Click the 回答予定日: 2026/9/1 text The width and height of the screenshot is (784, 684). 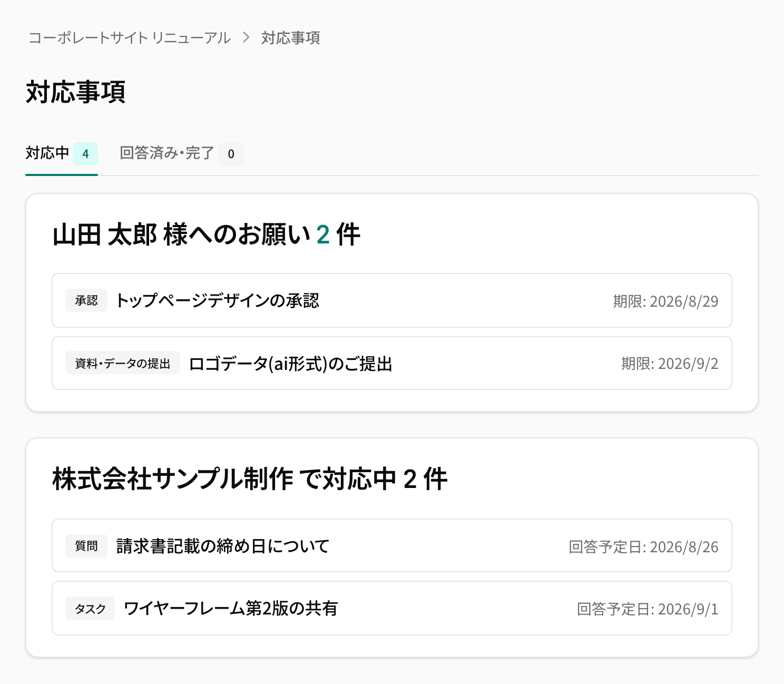[x=648, y=609]
